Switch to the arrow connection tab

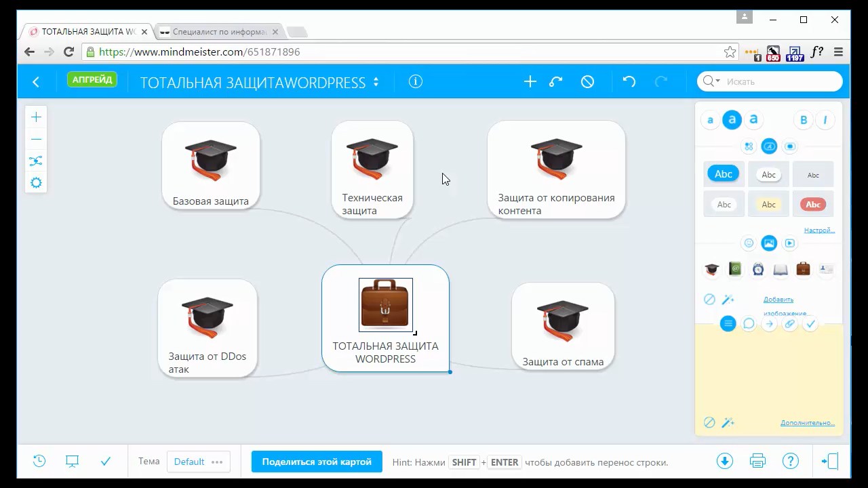coord(769,324)
